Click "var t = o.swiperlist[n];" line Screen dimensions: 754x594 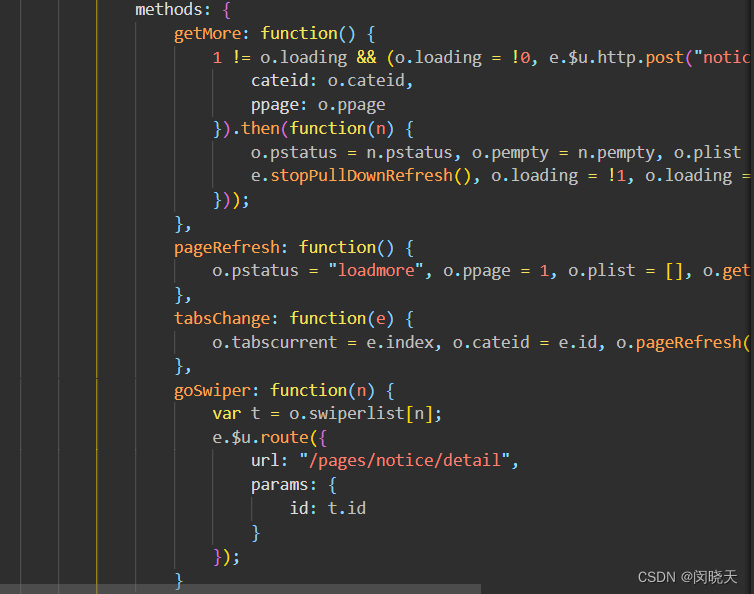click(x=327, y=414)
